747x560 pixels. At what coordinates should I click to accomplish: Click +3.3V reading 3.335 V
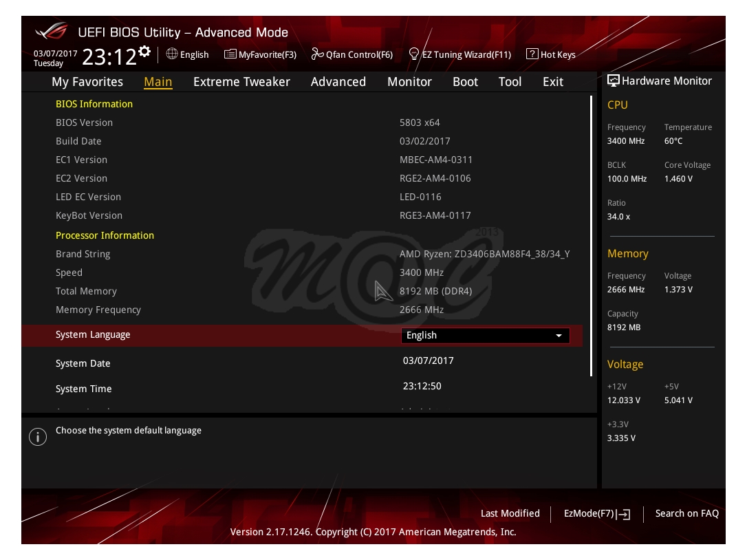tap(620, 438)
